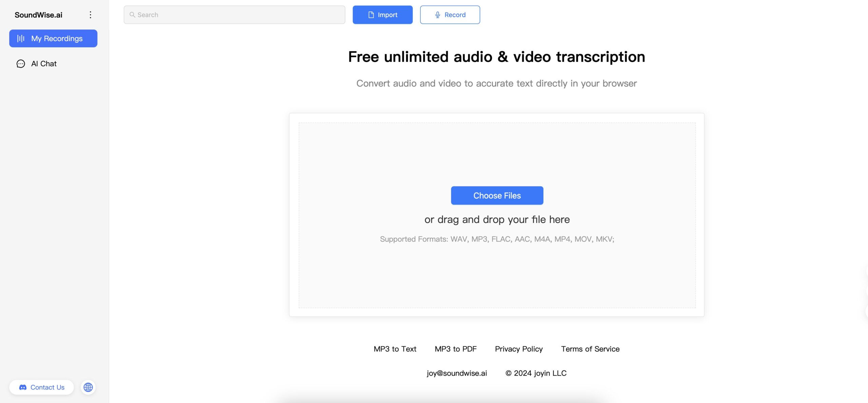Open the MP3 to PDF page
The width and height of the screenshot is (868, 403).
pyautogui.click(x=455, y=349)
